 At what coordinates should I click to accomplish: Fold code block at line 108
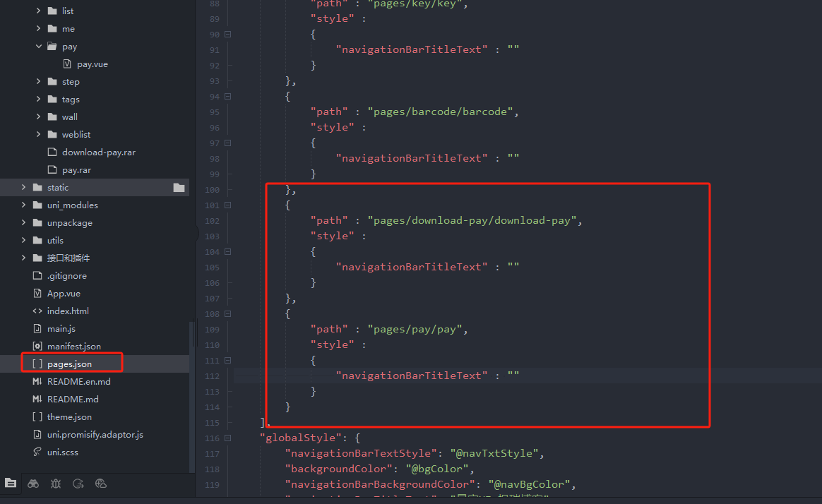pos(227,314)
